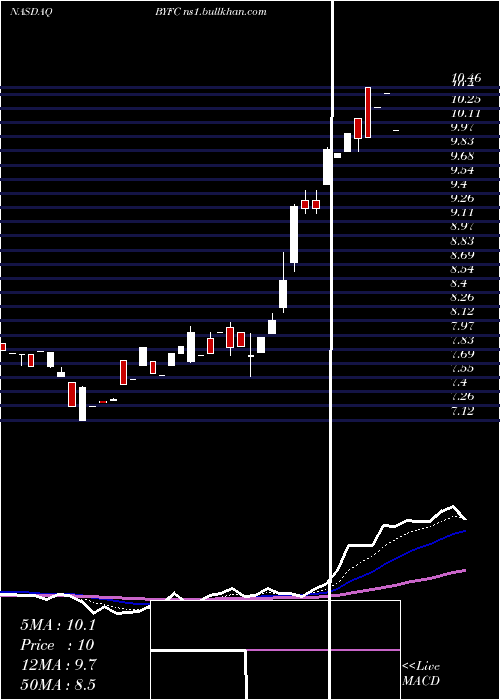Click the lowest white candle bottoming near 7.12
The image size is (500, 700).
pyautogui.click(x=83, y=404)
